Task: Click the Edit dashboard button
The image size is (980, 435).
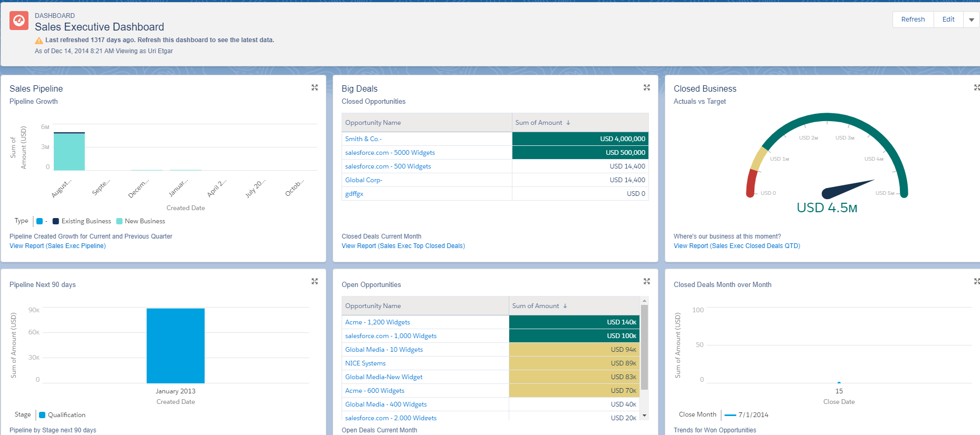Action: 948,19
